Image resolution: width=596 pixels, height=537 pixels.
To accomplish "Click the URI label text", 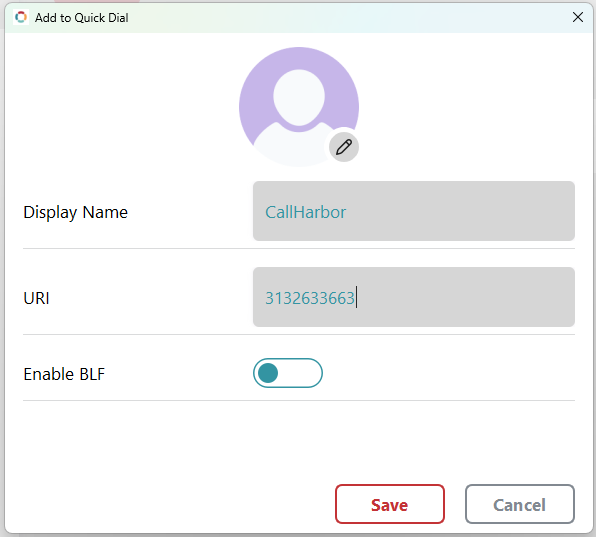I will 36,298.
